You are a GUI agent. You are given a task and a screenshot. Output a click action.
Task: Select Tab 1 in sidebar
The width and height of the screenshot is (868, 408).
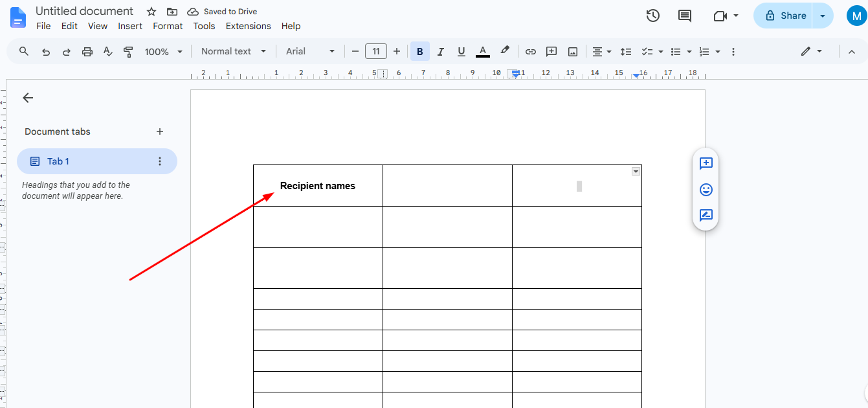tap(97, 161)
